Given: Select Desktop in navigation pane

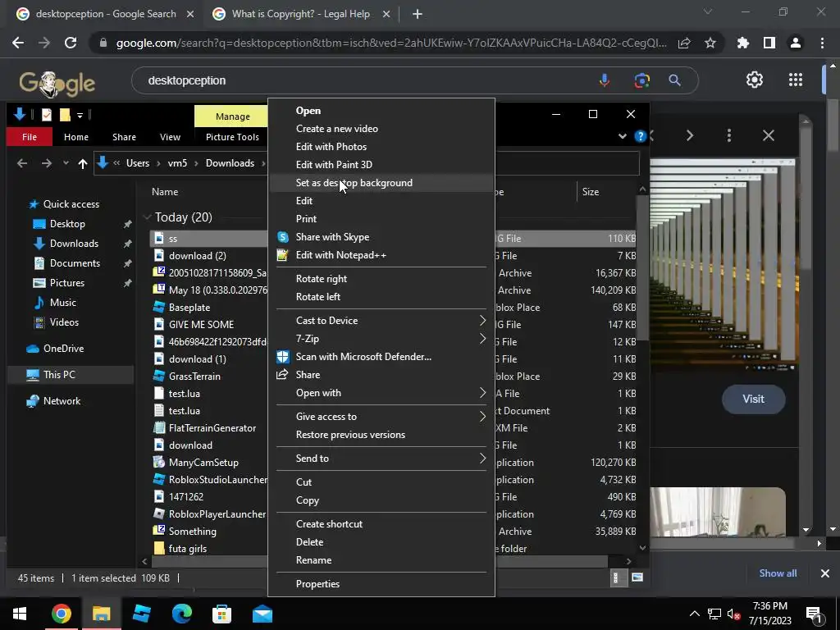Looking at the screenshot, I should [67, 224].
